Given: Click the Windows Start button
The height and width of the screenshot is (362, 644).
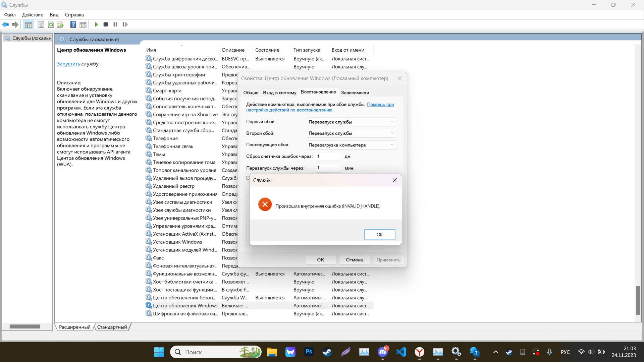Looking at the screenshot, I should pyautogui.click(x=159, y=352).
